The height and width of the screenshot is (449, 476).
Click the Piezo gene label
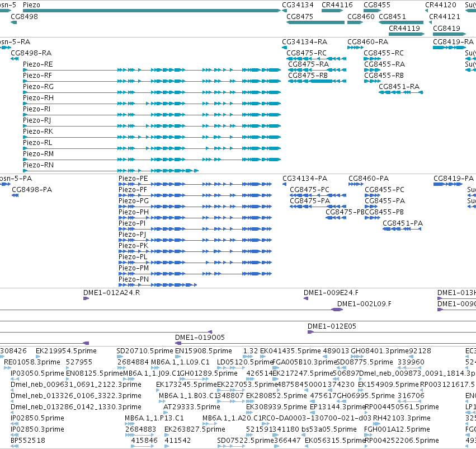(x=31, y=5)
